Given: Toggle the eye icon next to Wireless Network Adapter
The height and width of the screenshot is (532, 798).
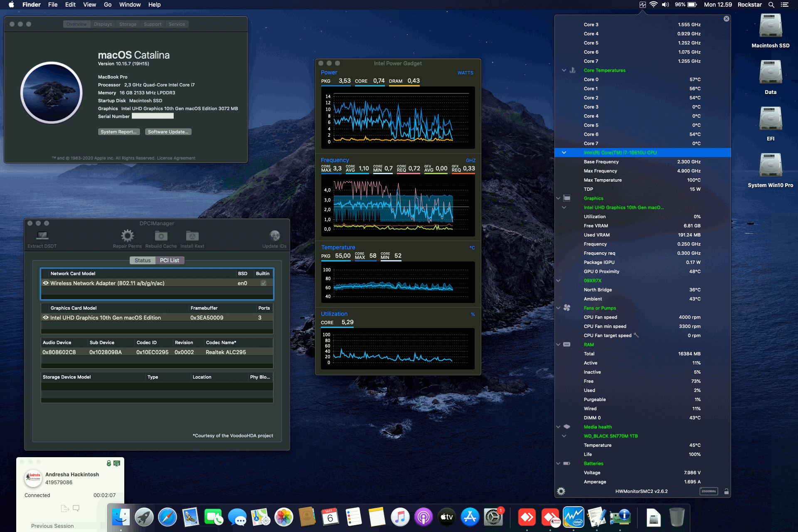Looking at the screenshot, I should 46,283.
